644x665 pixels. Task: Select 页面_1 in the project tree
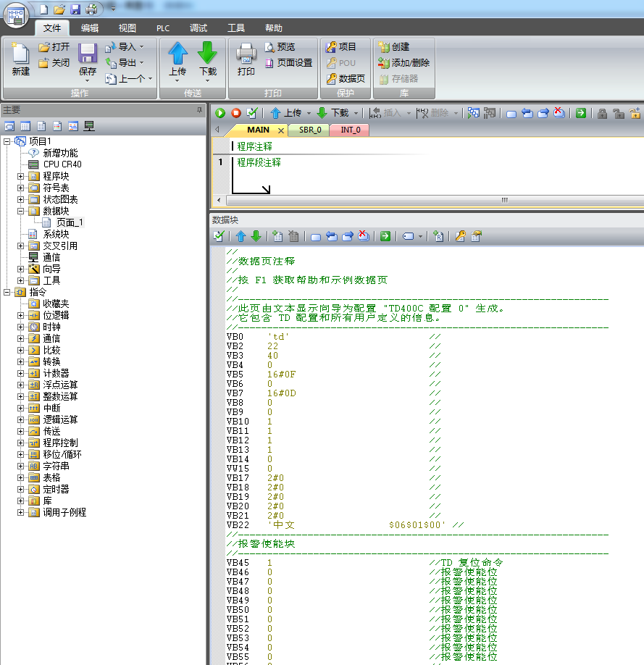(70, 222)
